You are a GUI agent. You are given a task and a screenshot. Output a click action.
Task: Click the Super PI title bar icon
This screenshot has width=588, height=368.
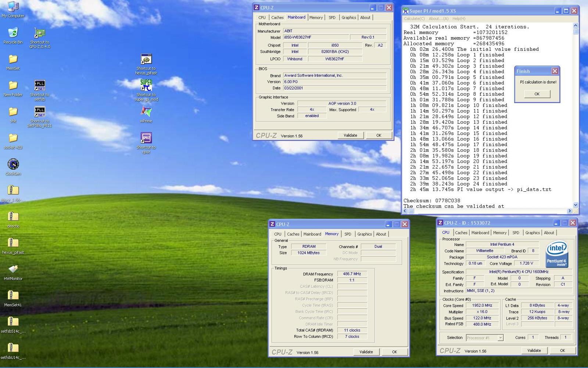pos(406,11)
